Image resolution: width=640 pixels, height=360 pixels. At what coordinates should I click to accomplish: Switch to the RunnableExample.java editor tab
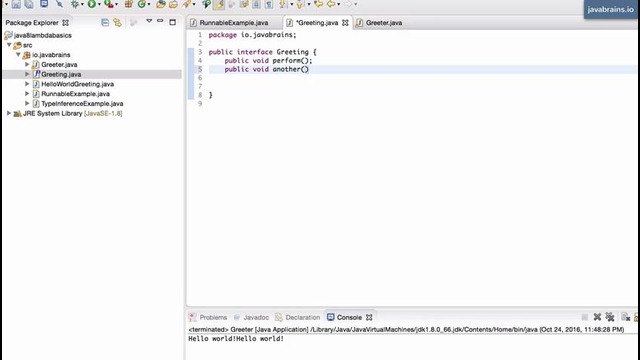tap(233, 23)
